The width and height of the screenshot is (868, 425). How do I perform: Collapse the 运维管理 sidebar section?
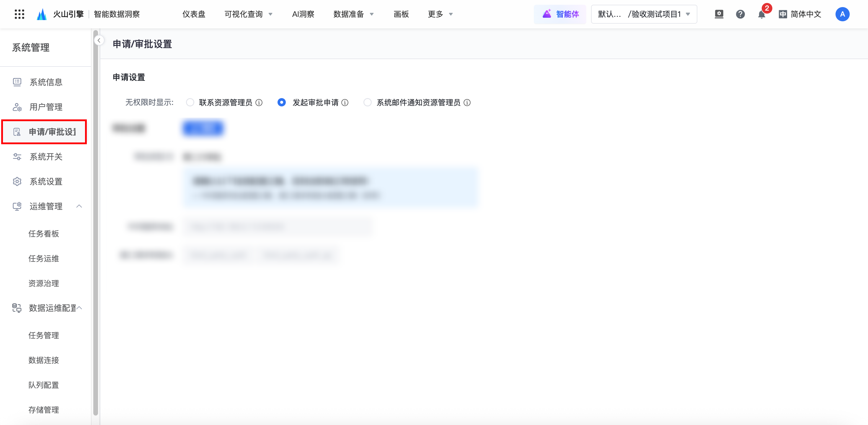tap(79, 206)
